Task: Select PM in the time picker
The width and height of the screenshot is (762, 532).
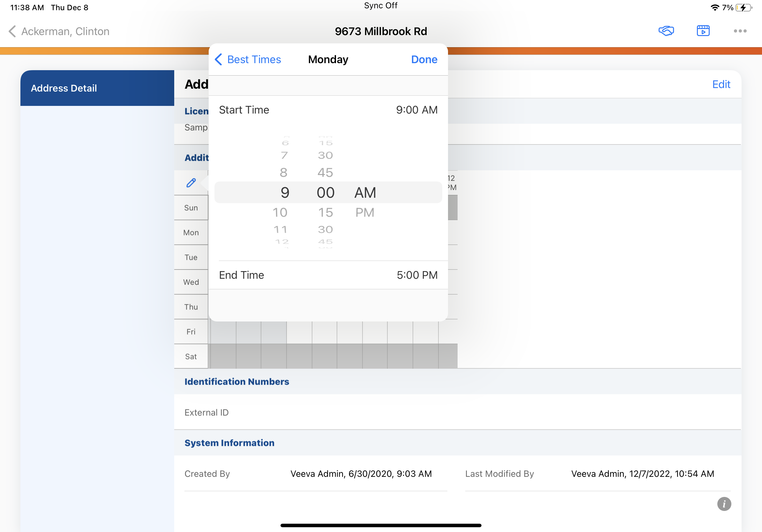Action: pyautogui.click(x=365, y=212)
